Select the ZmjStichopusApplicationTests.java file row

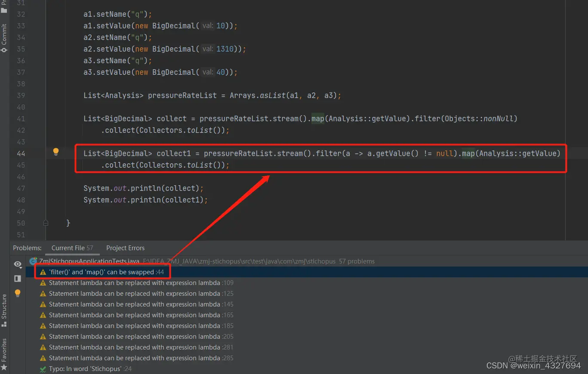pos(307,261)
